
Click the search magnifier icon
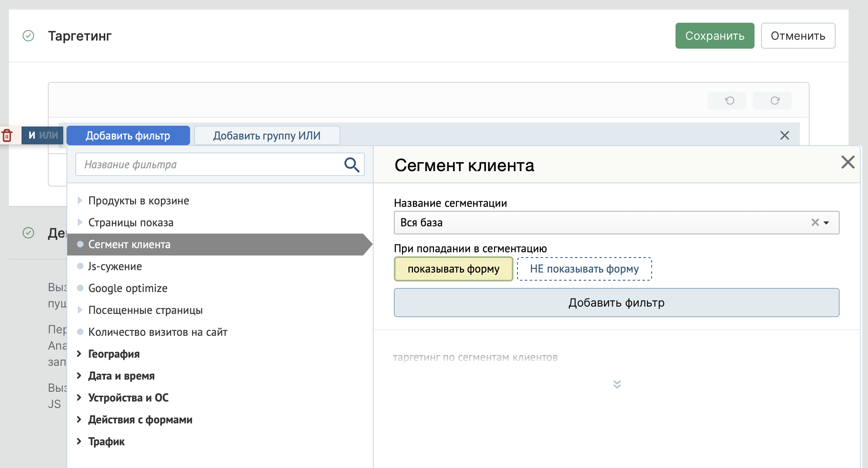352,165
